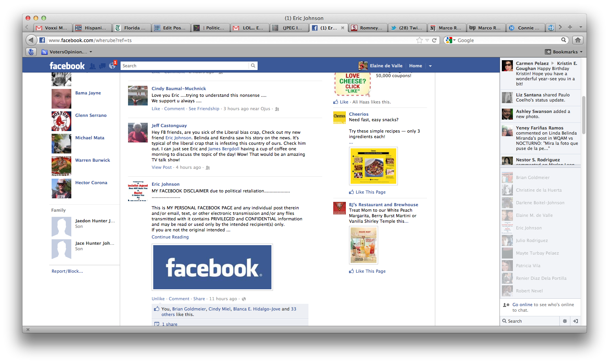Switch to the Voxxi M... tab
The image size is (609, 364).
[x=53, y=28]
